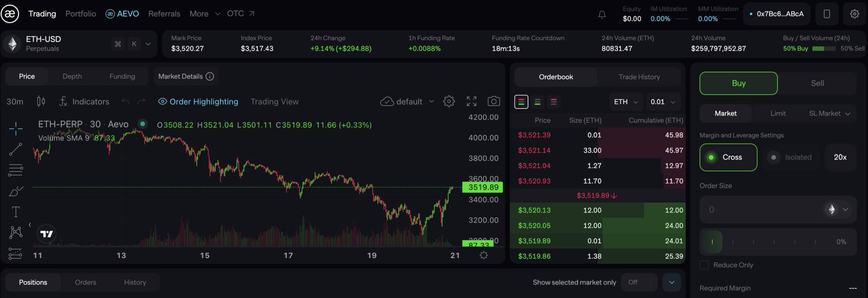Select Isolated margin mode
The width and height of the screenshot is (868, 298).
tap(792, 157)
